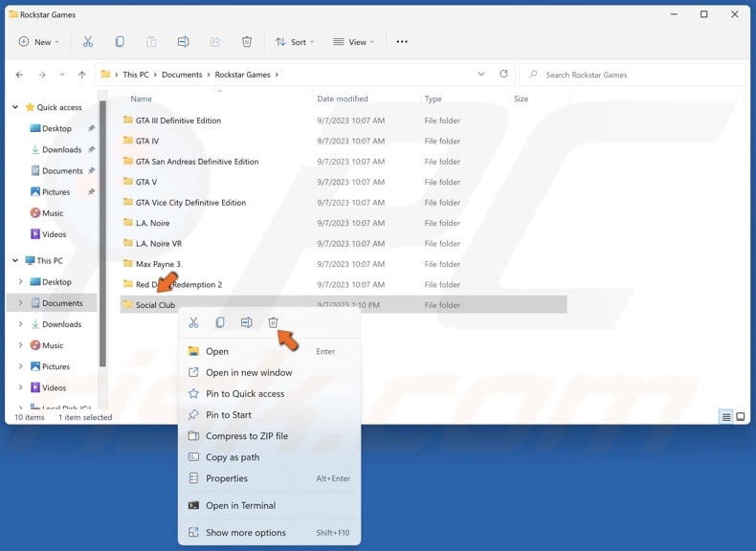This screenshot has height=551, width=756.
Task: Choose Open in new window
Action: (x=269, y=373)
